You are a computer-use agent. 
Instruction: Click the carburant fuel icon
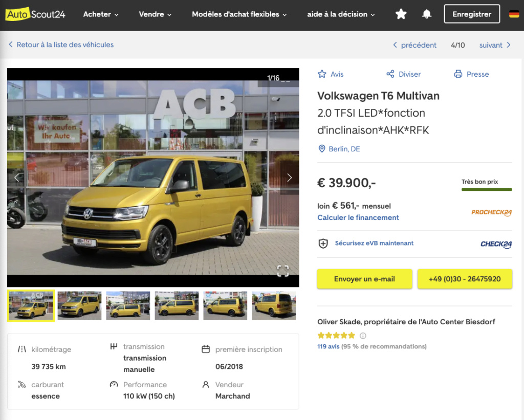point(21,385)
